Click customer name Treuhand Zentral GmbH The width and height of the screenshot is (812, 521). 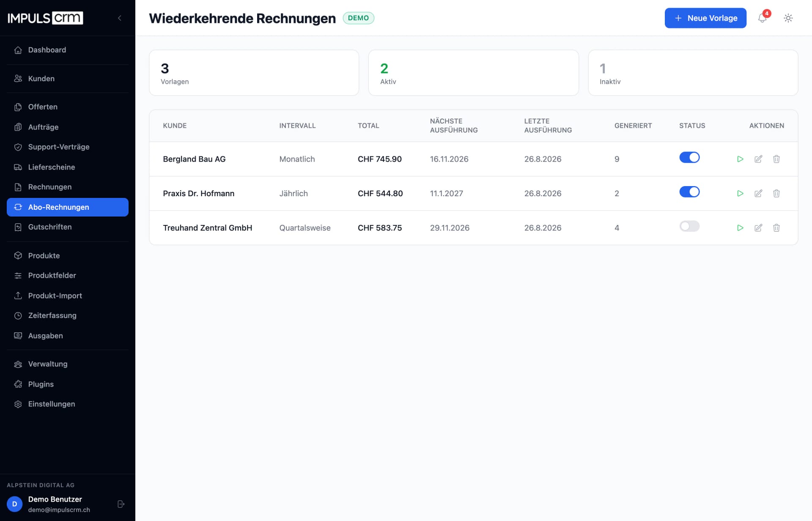[x=207, y=228]
